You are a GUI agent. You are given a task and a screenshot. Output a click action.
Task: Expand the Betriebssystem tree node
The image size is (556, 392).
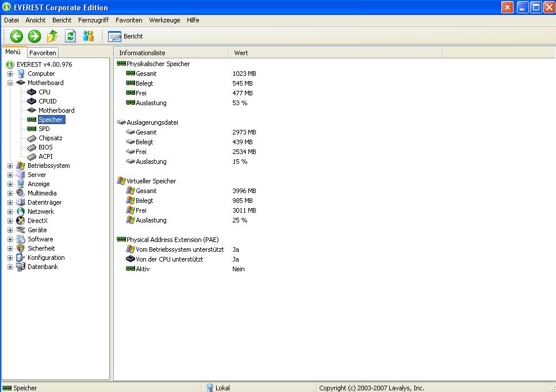[10, 166]
